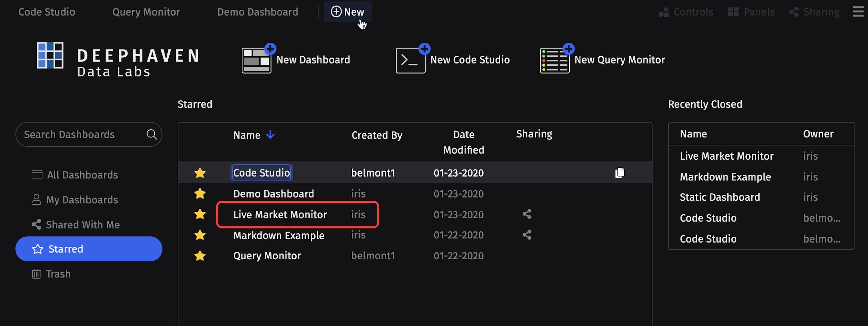Screen dimensions: 868x326
Task: Open the New tab
Action: tap(348, 12)
